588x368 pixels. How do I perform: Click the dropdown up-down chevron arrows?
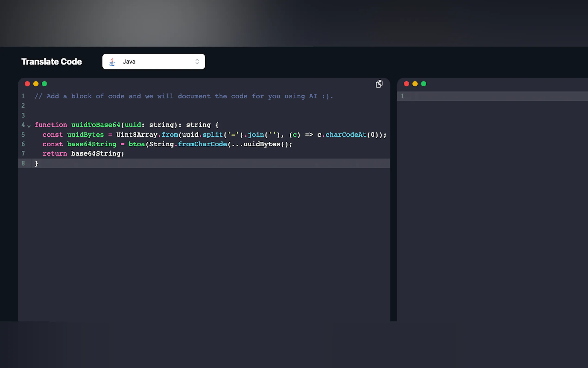point(197,62)
